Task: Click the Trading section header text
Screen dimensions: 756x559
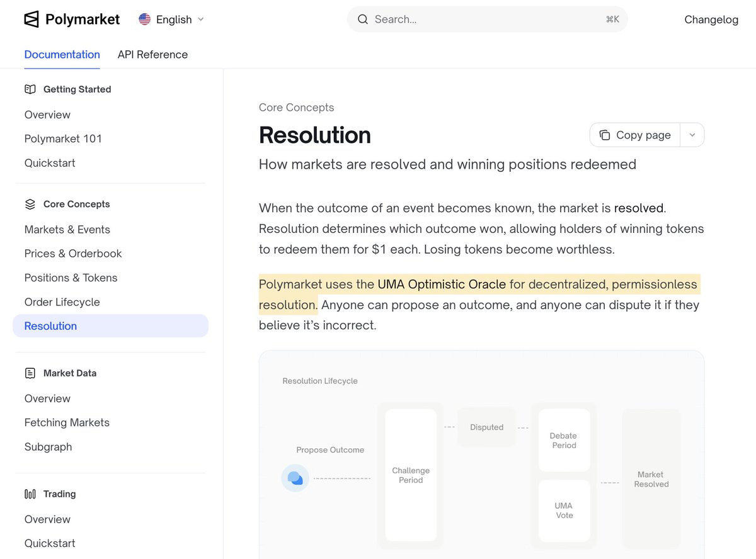Action: click(60, 494)
